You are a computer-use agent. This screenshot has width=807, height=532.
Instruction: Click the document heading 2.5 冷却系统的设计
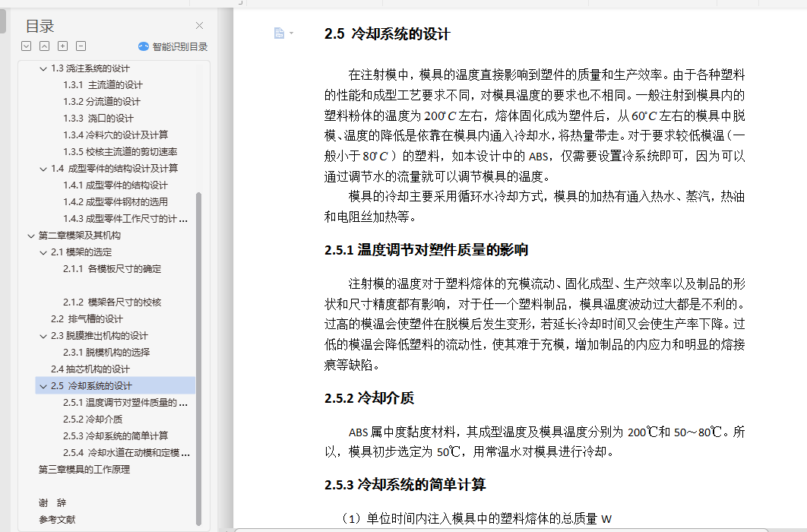point(388,34)
